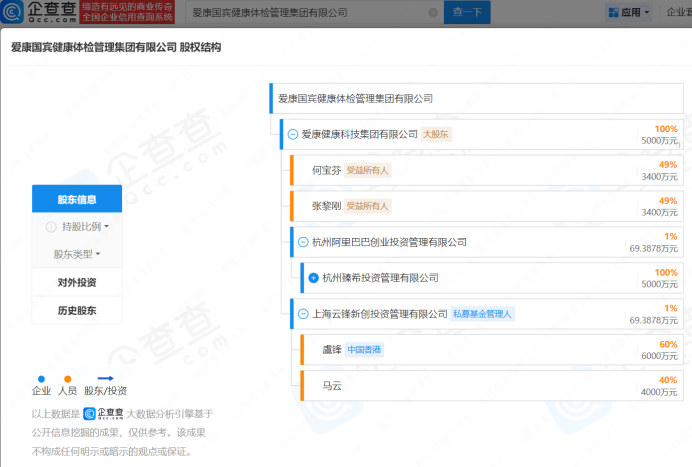Clear the search box text
Screen dimensions: 692x467
433,13
